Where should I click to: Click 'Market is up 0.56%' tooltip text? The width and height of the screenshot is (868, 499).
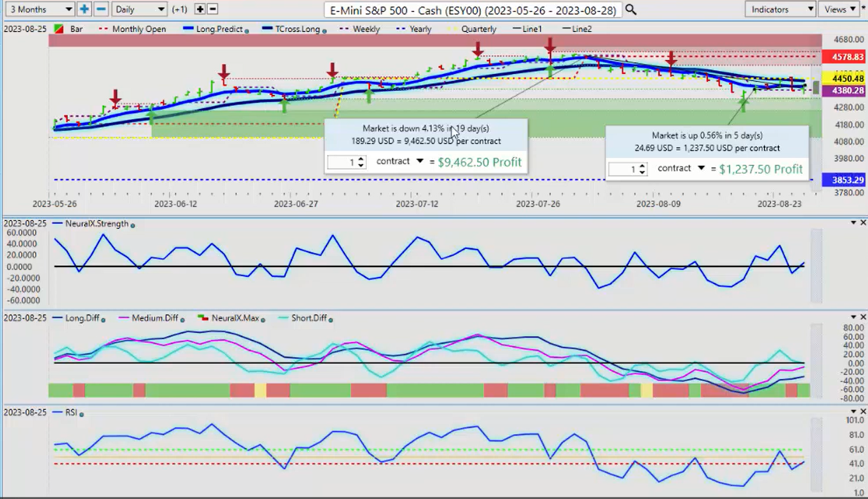pos(707,136)
